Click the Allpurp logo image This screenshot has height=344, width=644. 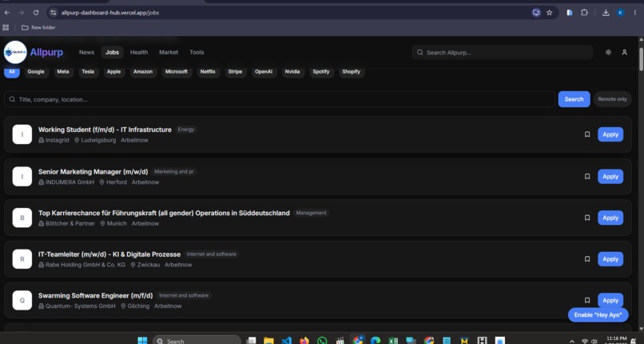(x=15, y=52)
